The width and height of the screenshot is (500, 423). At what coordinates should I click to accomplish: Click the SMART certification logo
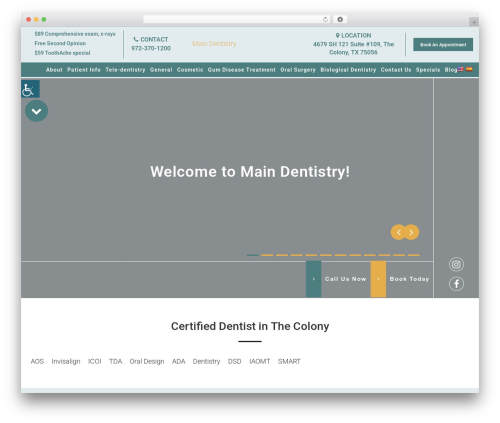pyautogui.click(x=289, y=361)
